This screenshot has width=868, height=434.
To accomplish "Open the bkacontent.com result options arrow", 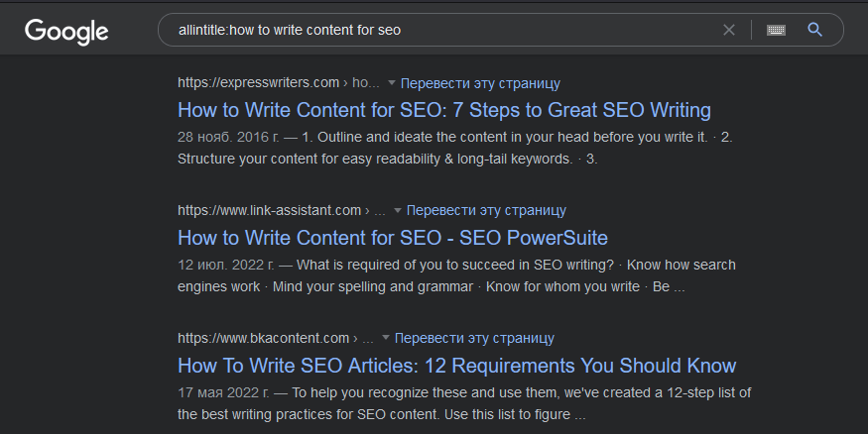I will (x=386, y=338).
